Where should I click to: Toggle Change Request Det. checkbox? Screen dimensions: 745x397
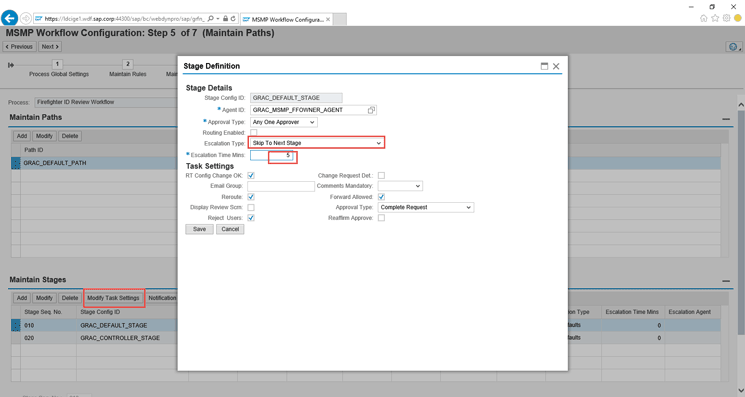coord(381,175)
